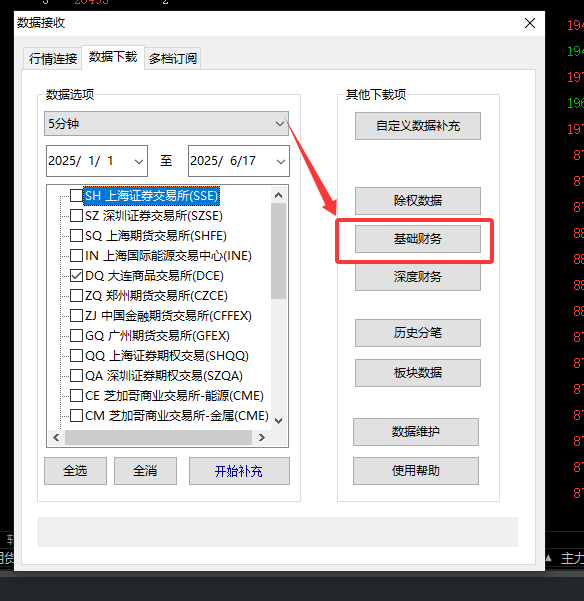This screenshot has width=584, height=601.
Task: Click the 基础财务 button
Action: 418,239
